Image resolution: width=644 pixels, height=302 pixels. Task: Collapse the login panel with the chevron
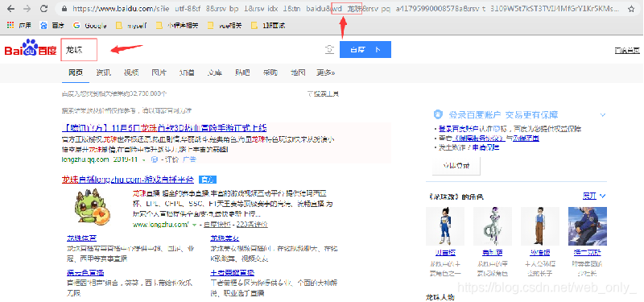click(602, 114)
